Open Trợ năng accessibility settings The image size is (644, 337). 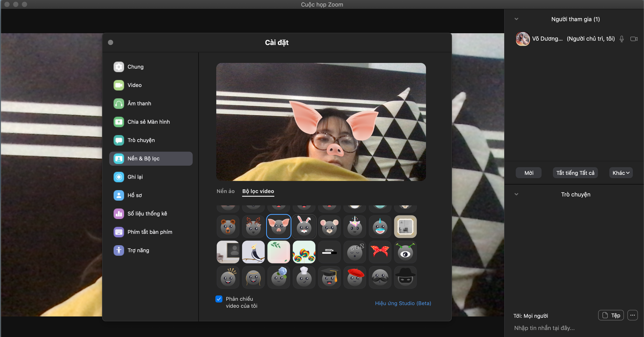coord(151,250)
